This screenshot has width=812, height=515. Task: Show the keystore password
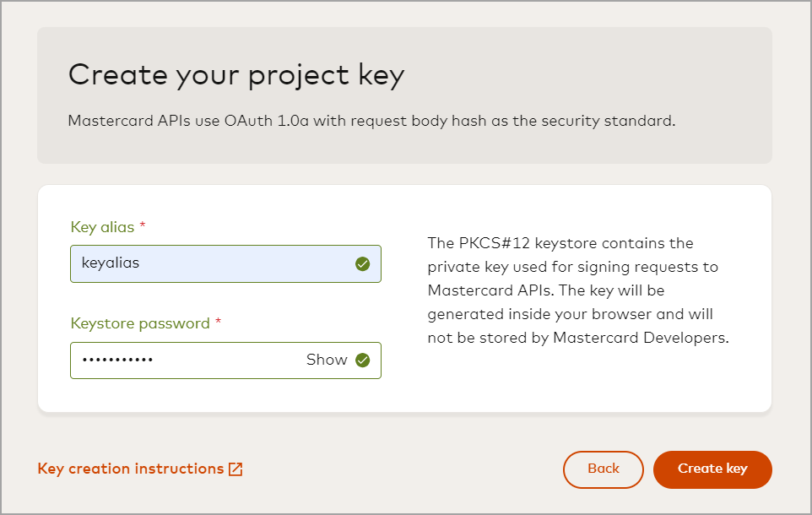click(x=326, y=360)
